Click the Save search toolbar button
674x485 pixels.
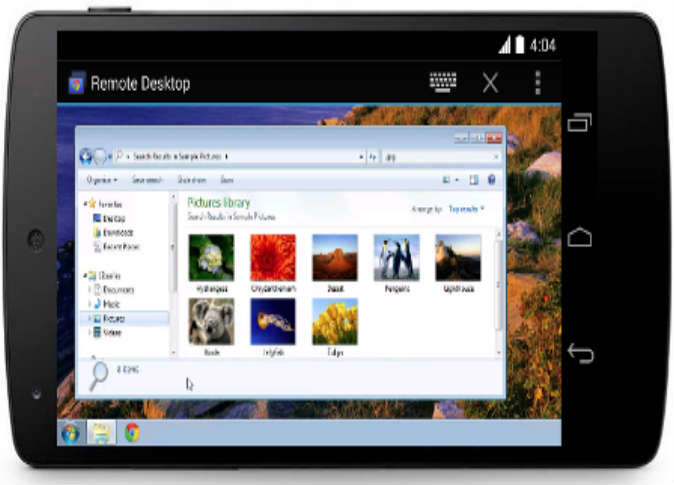[146, 180]
